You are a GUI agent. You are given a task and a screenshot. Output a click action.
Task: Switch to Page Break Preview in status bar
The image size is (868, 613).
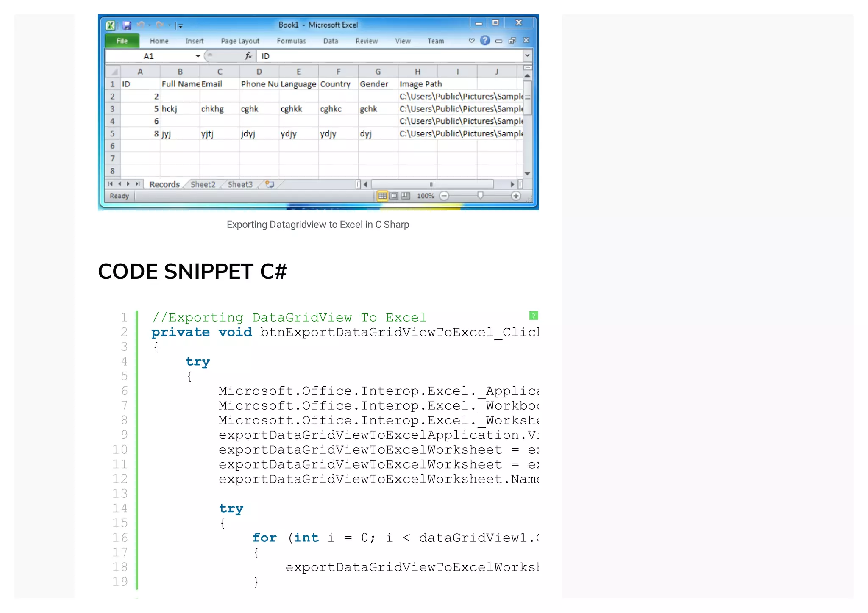click(x=406, y=196)
